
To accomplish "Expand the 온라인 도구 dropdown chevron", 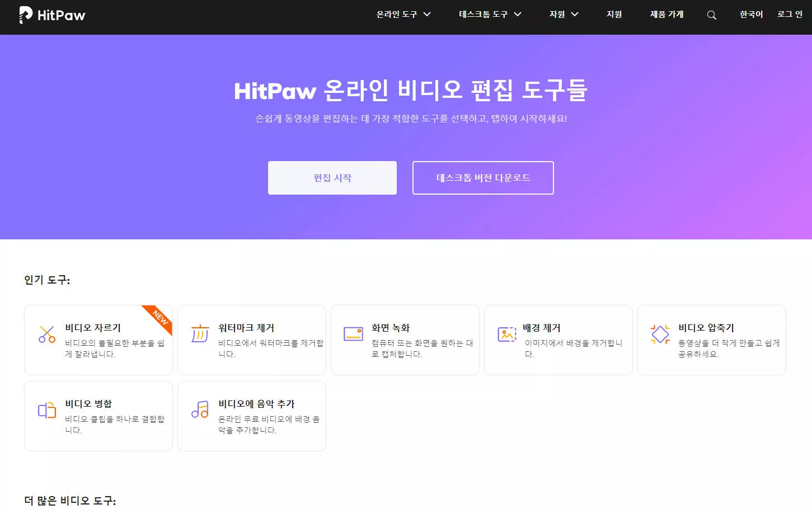I will coord(427,15).
